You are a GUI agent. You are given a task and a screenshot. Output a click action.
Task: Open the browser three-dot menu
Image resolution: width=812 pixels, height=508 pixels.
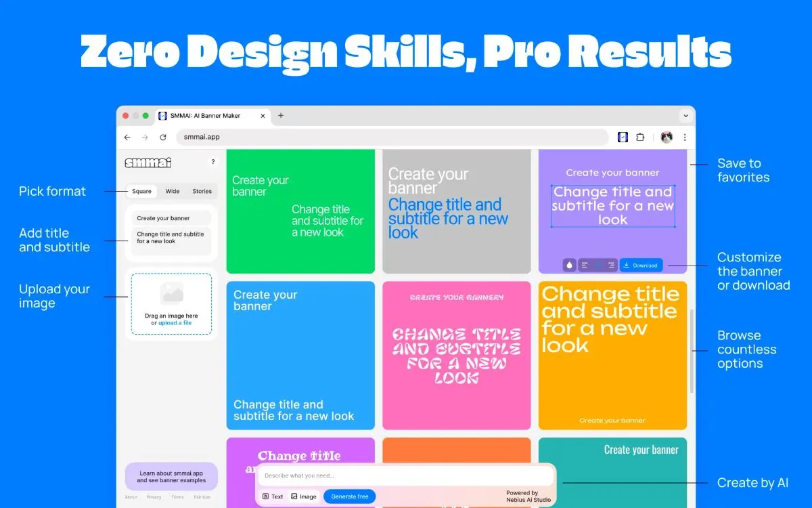coord(685,137)
